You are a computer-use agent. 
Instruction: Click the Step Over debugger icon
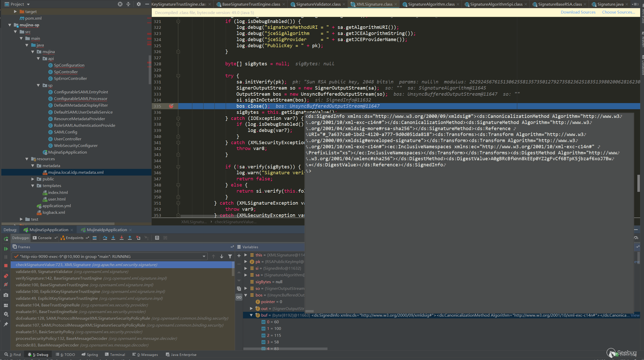[105, 238]
